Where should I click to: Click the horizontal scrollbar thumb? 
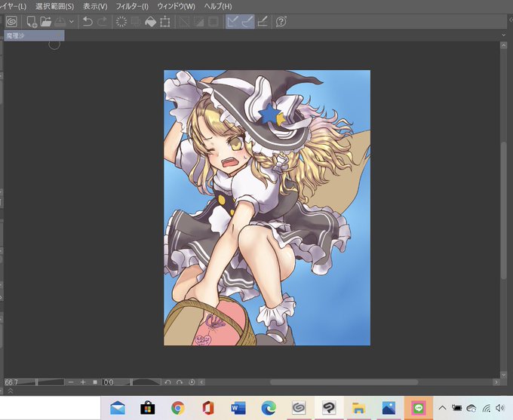pyautogui.click(x=344, y=382)
